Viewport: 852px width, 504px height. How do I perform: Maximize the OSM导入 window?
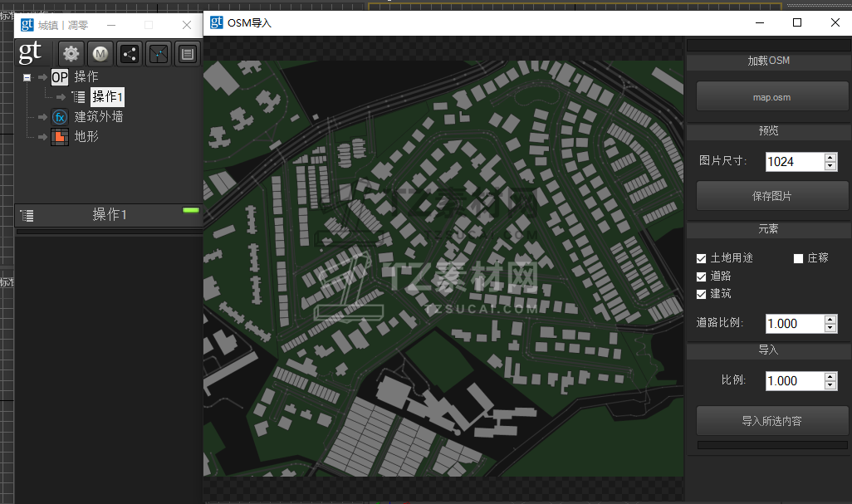(x=797, y=22)
